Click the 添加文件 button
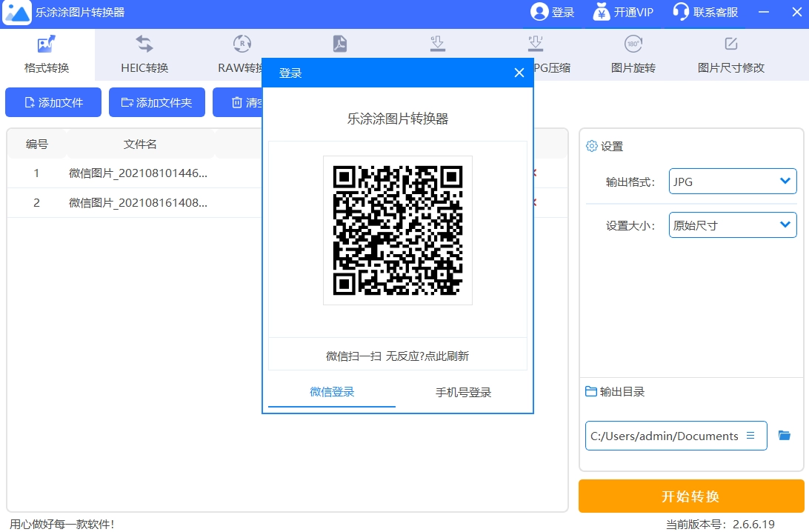The height and width of the screenshot is (532, 809). pyautogui.click(x=53, y=102)
